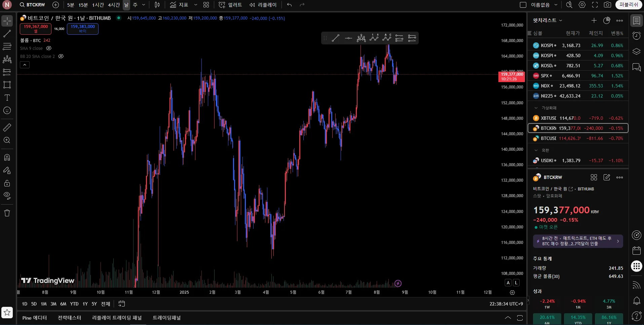
Task: Open the Fibonacci retracement tools
Action: pos(7,46)
